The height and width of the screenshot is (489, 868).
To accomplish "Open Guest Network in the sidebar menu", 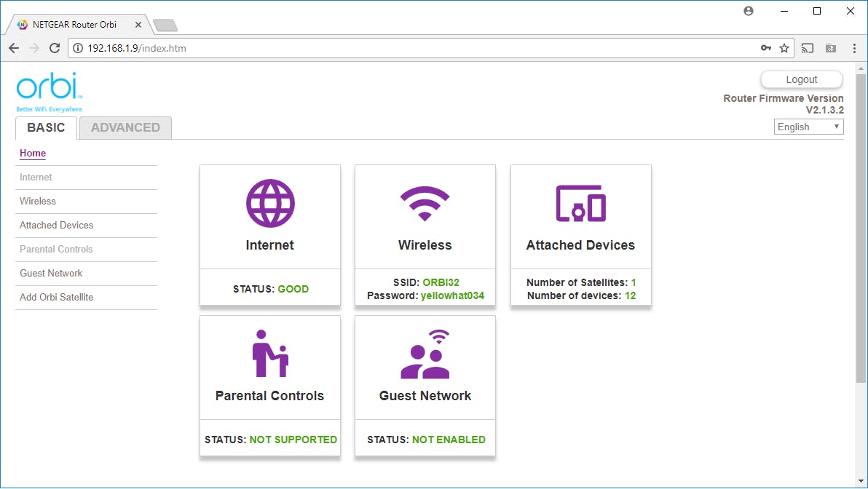I will (51, 274).
